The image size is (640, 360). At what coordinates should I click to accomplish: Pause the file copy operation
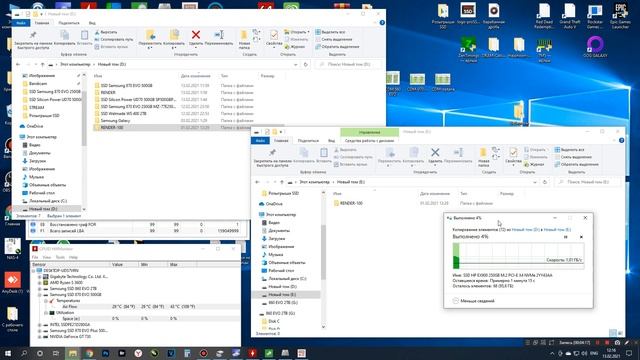[x=566, y=237]
